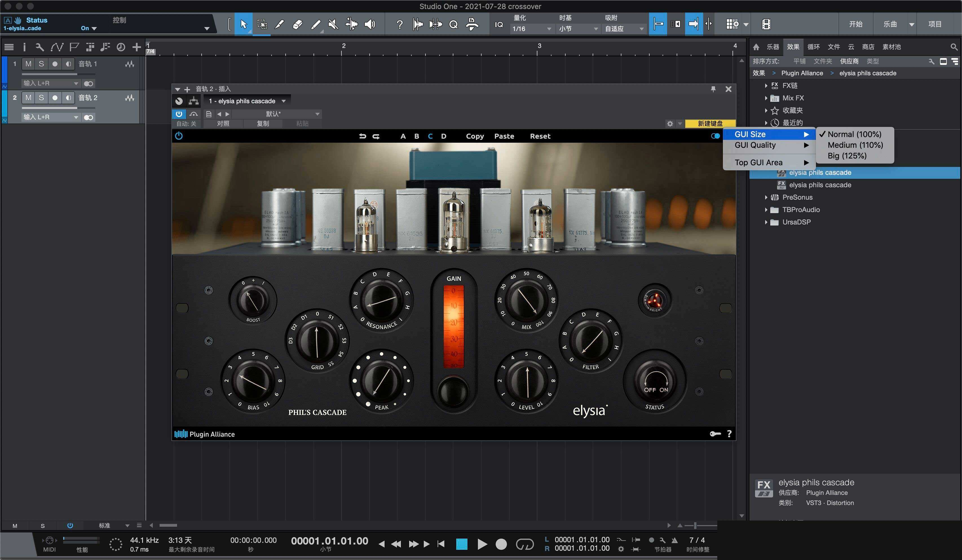Screen dimensions: 962x560
Task: Show automation curve icon above tracks
Action: (57, 47)
